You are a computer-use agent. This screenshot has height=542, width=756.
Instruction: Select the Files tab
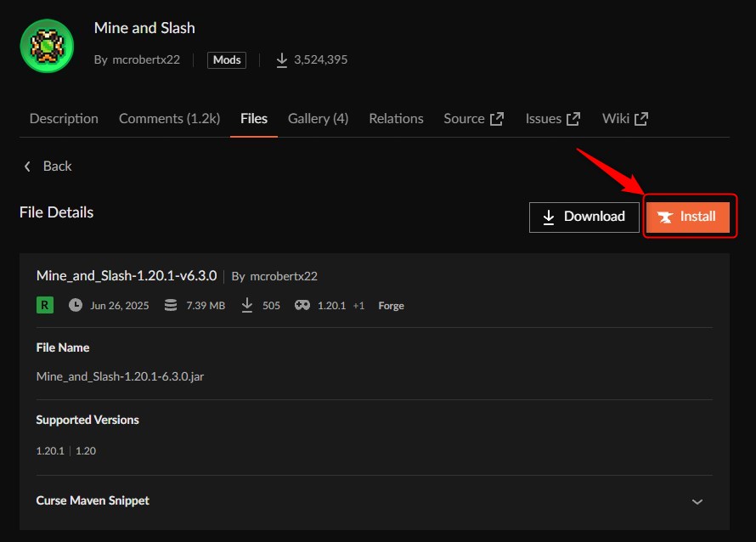[x=254, y=119]
